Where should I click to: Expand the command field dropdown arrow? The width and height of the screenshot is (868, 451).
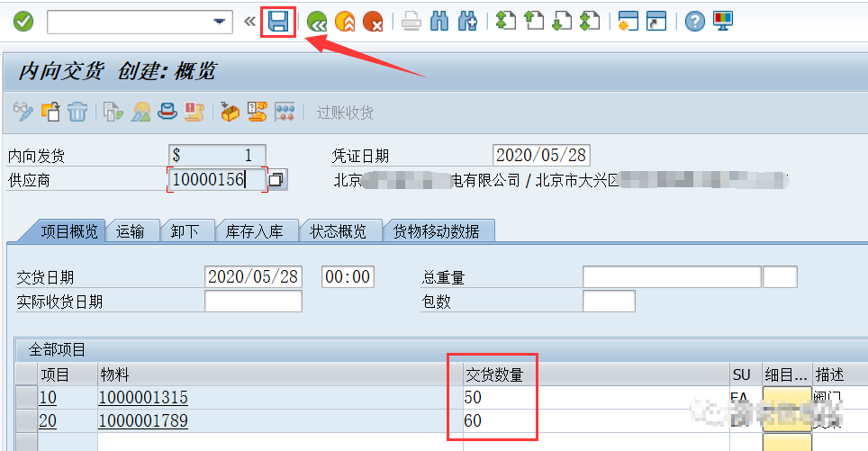click(x=219, y=22)
